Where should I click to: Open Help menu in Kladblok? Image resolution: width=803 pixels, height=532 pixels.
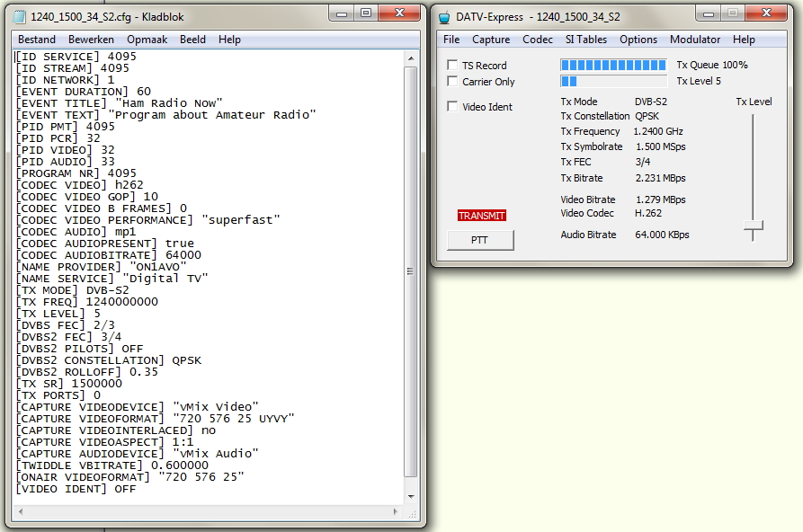229,40
